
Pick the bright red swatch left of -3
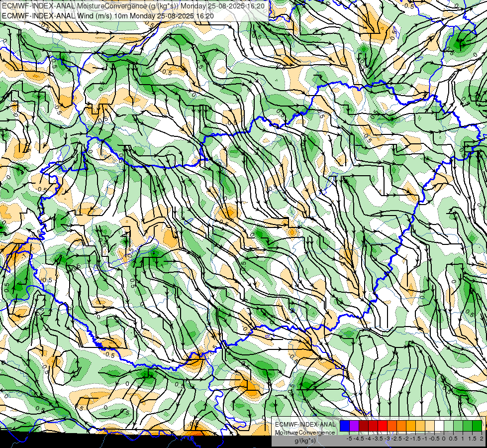[383, 426]
